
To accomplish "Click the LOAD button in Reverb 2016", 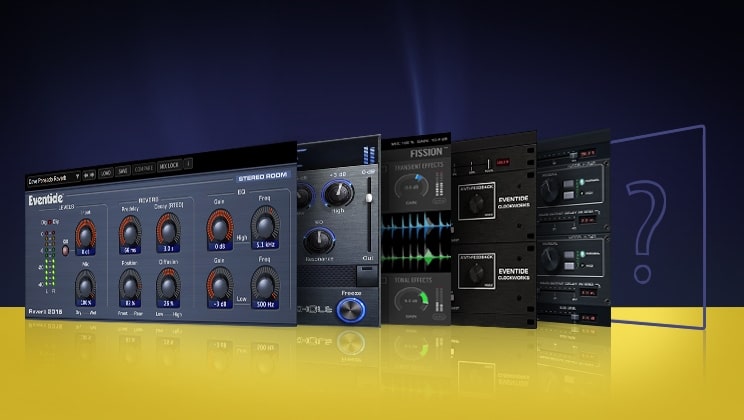I will pyautogui.click(x=106, y=173).
